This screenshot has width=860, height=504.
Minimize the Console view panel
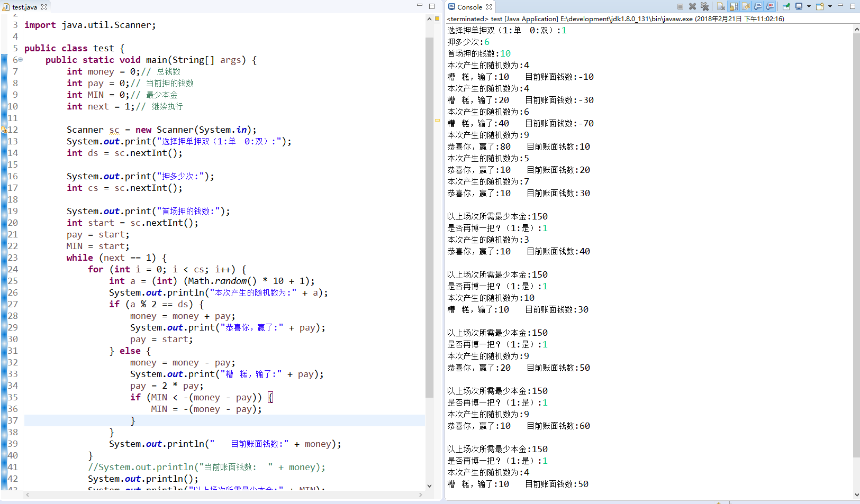pos(840,6)
